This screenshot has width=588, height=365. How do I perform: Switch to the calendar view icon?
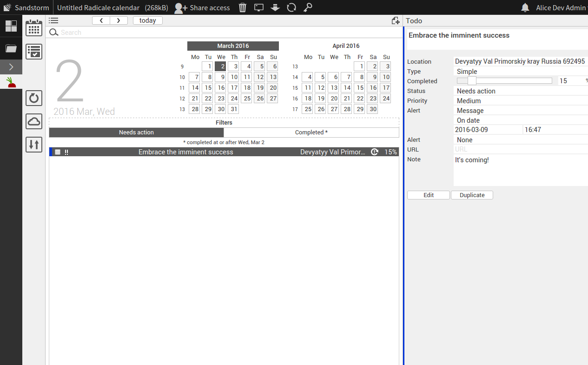pos(34,28)
